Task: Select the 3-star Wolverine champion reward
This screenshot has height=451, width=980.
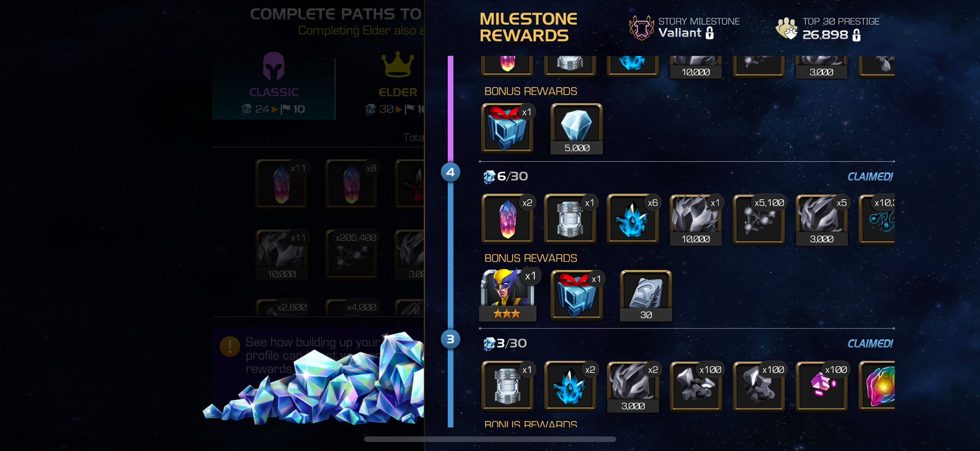Action: 508,295
